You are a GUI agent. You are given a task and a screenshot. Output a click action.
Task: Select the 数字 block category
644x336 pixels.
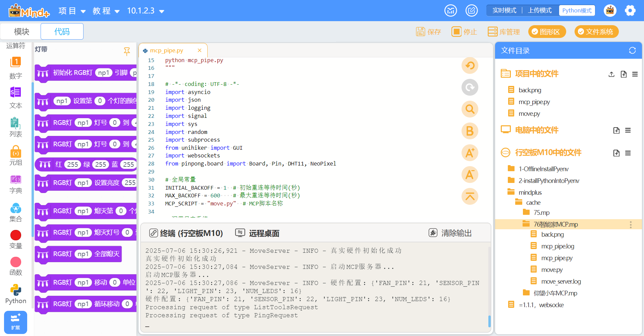coord(16,68)
